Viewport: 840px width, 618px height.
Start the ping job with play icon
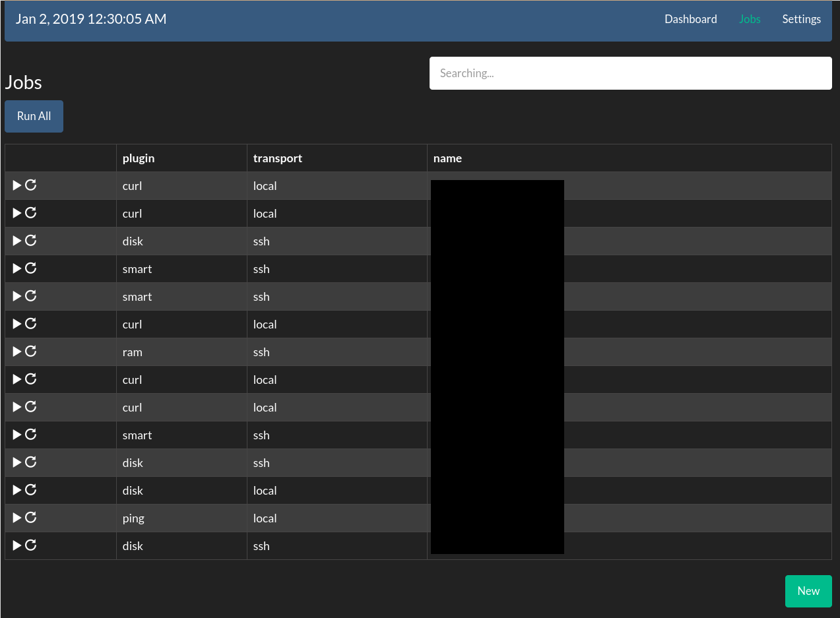17,518
